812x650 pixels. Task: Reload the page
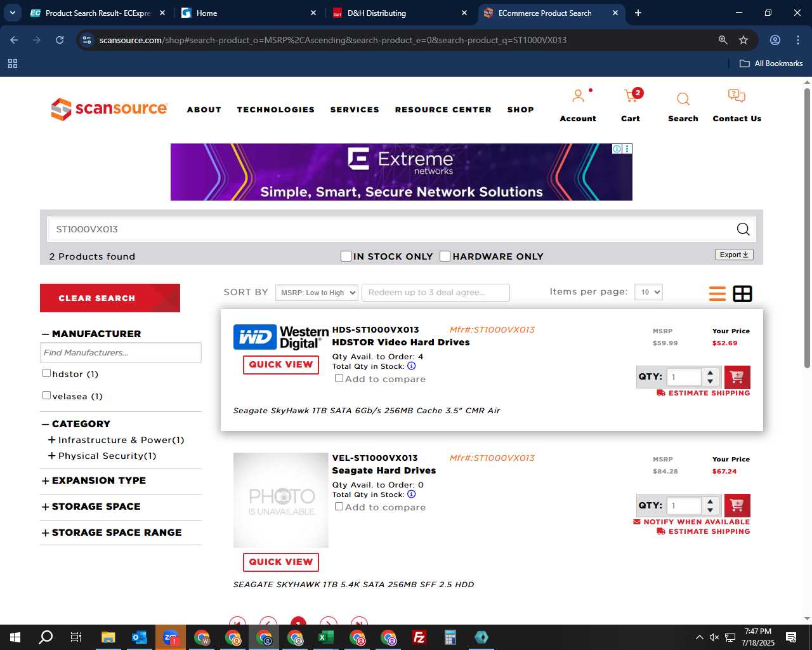60,40
